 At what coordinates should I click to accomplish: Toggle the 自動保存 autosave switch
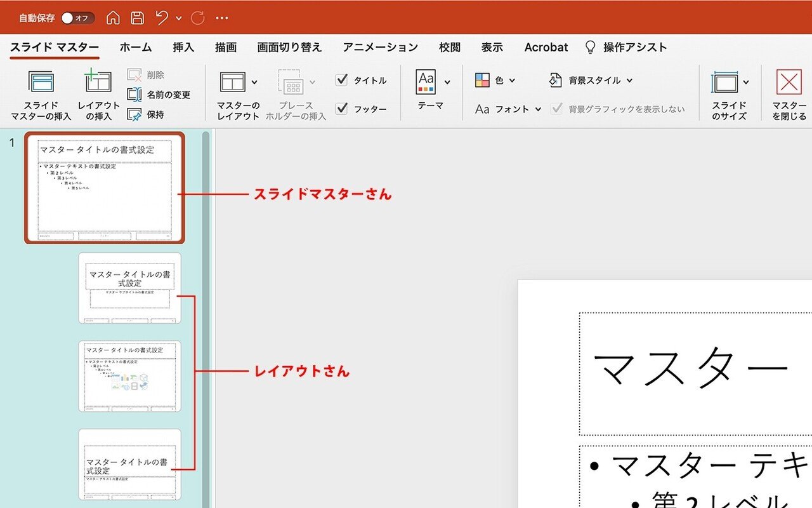pos(78,18)
